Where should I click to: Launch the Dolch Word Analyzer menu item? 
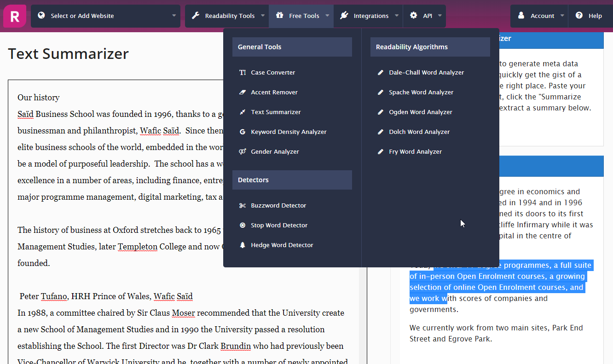pyautogui.click(x=430, y=132)
